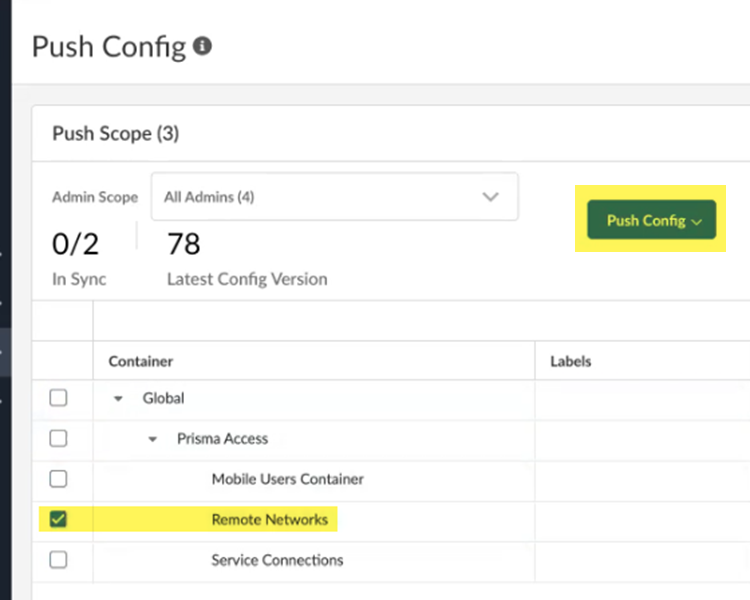
Task: Select Service Connections in the tree
Action: (x=277, y=560)
